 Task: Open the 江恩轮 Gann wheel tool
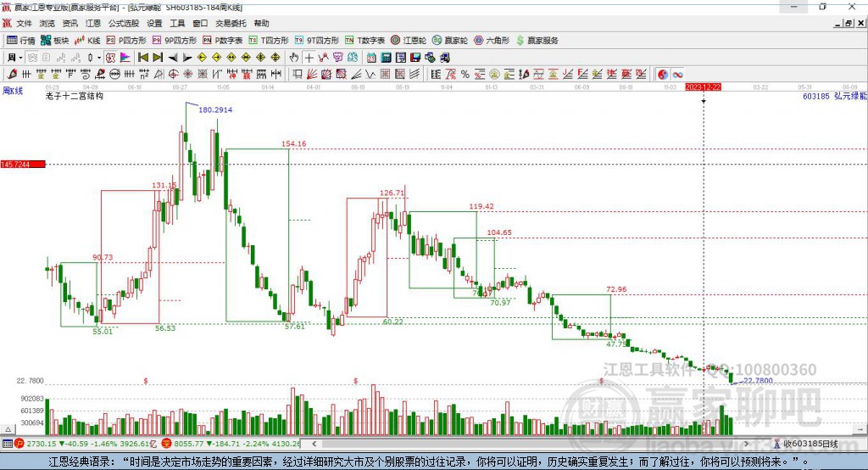coord(409,41)
